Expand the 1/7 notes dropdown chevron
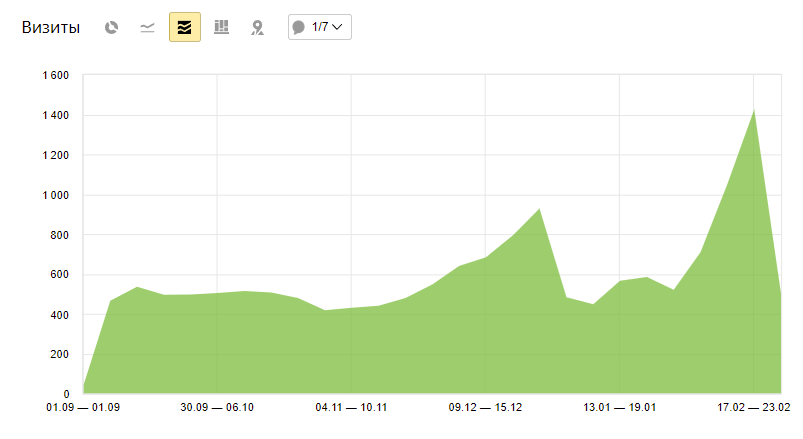This screenshot has height=439, width=803. point(336,27)
